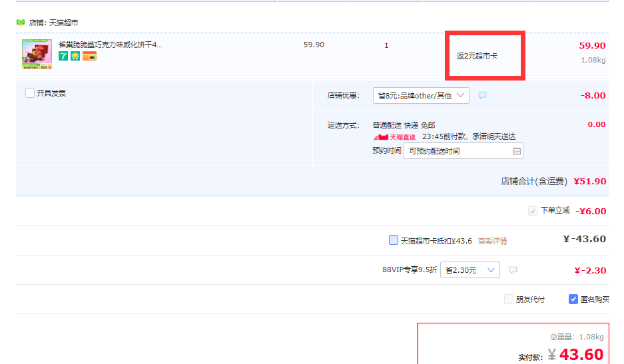Screen dimensions: 624x364
Task: Click the shipping fee 0.00 amount
Action: click(597, 124)
